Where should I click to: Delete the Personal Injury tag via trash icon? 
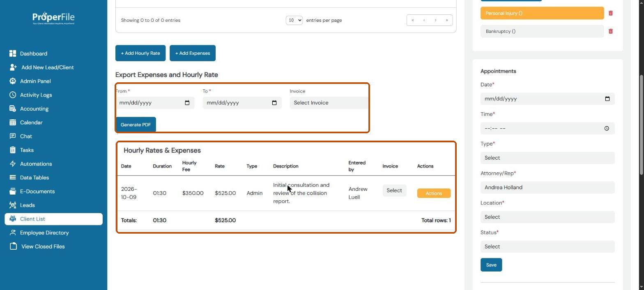611,13
